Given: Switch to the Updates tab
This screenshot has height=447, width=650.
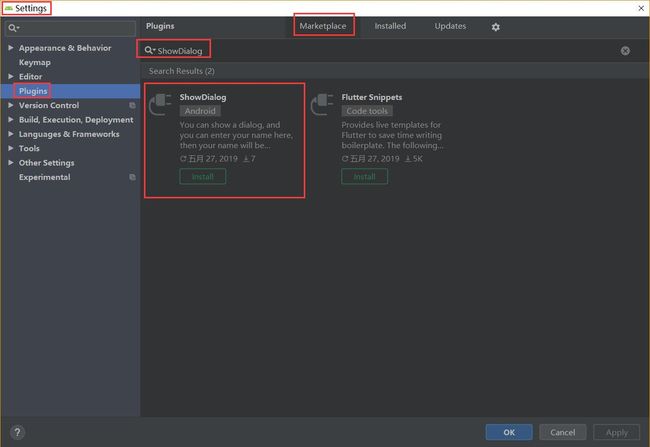Looking at the screenshot, I should 450,26.
